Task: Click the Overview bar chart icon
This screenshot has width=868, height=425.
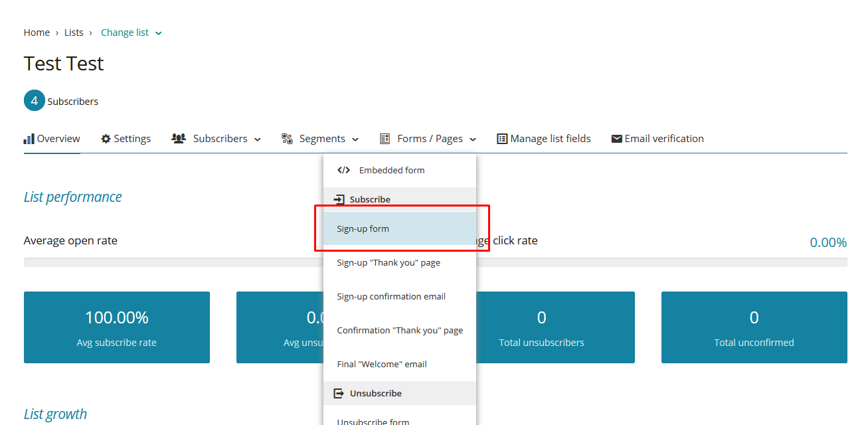Action: (x=29, y=139)
